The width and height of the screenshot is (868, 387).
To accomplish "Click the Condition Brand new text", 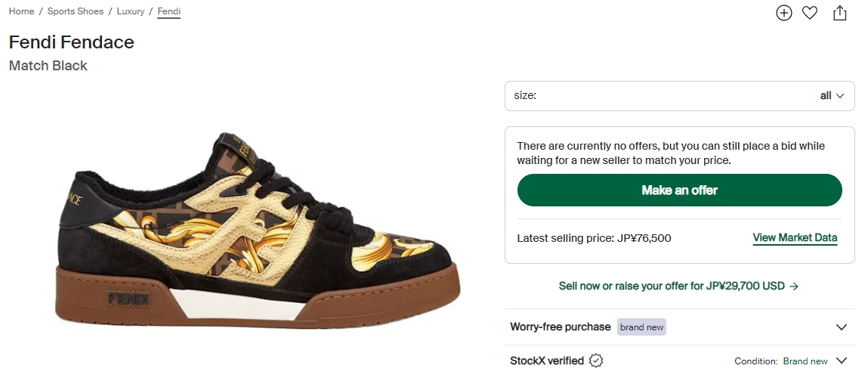I will click(x=805, y=361).
